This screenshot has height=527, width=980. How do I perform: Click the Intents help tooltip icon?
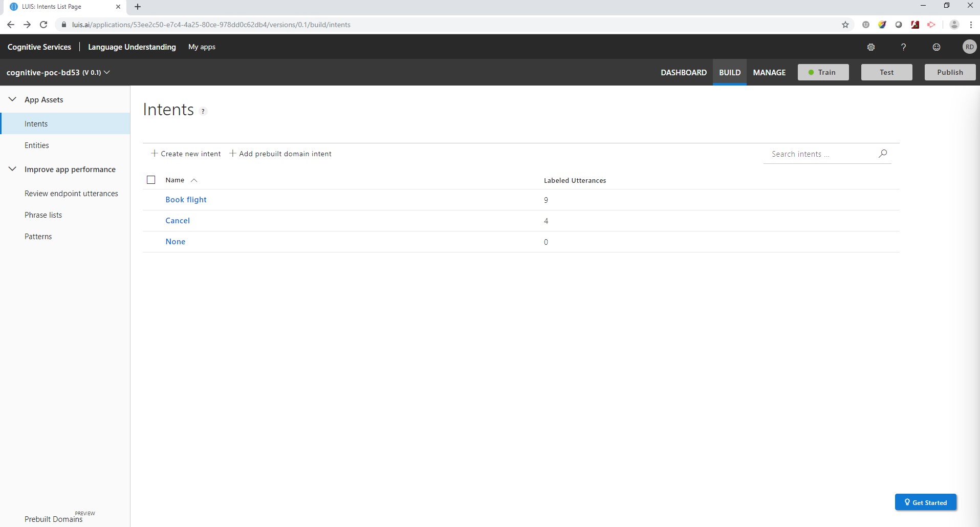[203, 111]
